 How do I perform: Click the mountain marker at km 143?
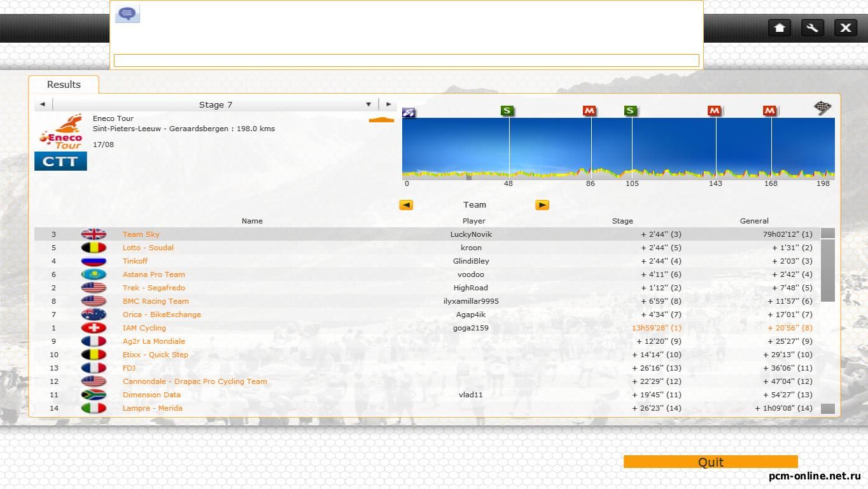click(x=714, y=111)
